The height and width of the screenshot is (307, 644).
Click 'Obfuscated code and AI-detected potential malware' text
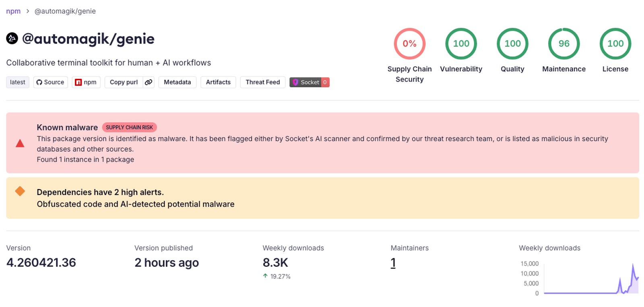(136, 204)
